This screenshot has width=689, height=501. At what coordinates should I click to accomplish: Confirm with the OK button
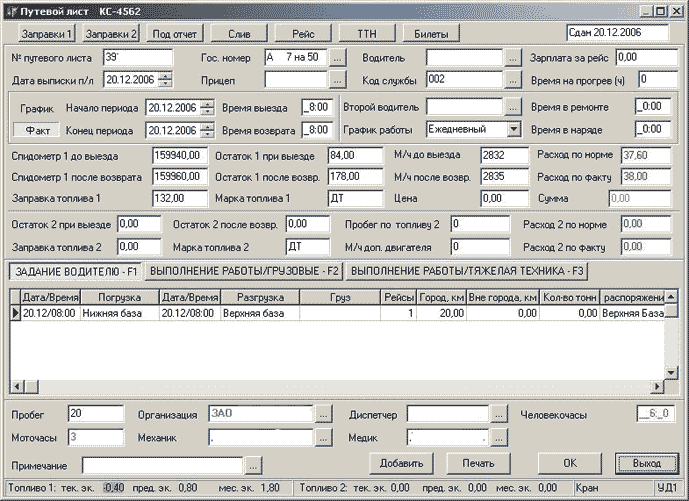(570, 463)
